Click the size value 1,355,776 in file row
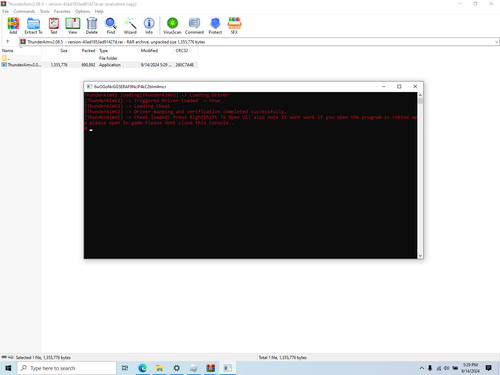The width and height of the screenshot is (500, 375). click(59, 65)
